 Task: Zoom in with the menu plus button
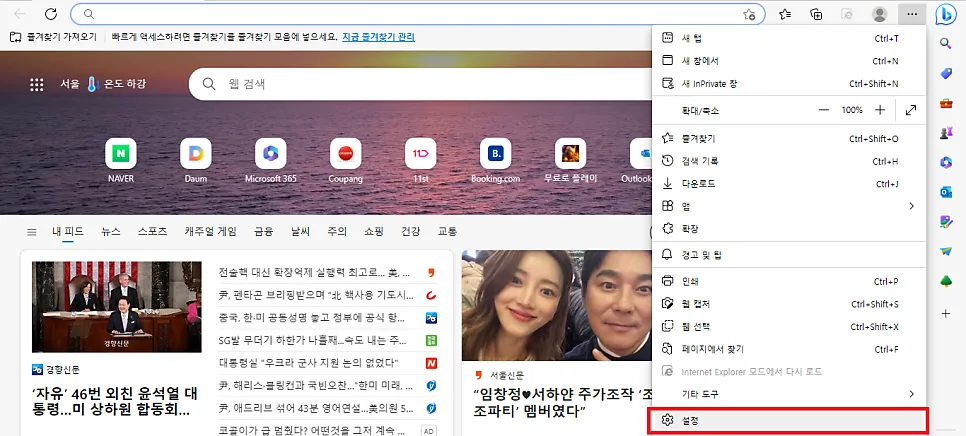(880, 110)
